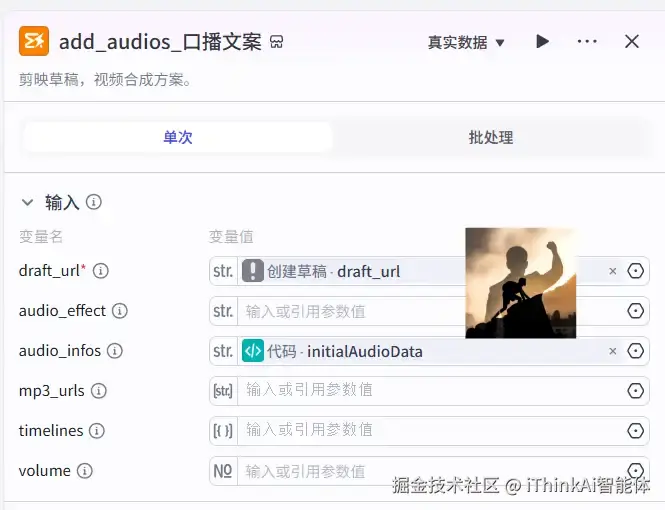Click the add_audios_口播文案 title text

(x=160, y=42)
